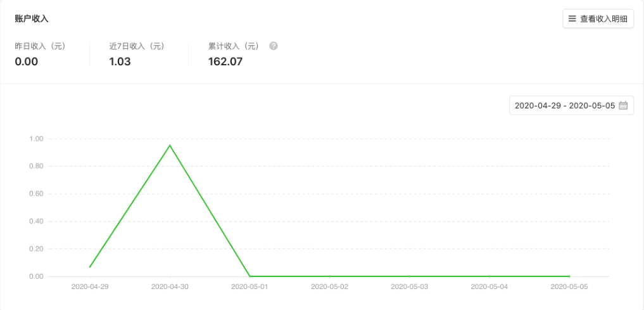
Task: Click the list icon in 查看收入明细 button
Action: point(572,19)
